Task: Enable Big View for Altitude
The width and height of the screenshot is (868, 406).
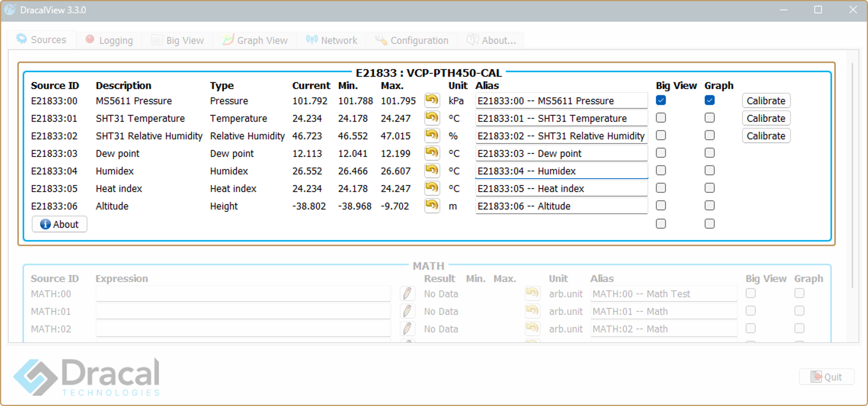Action: (x=661, y=206)
